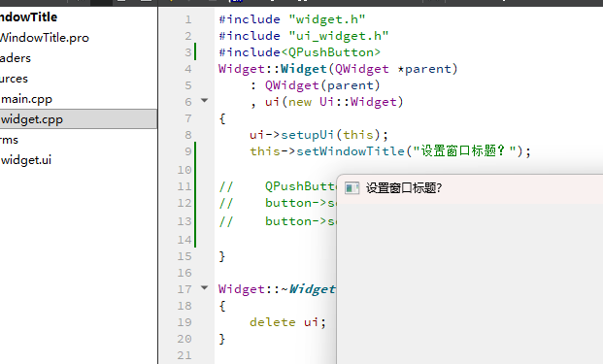Viewport: 603px width, 364px height.
Task: Click line number 15 in the gutter
Action: (x=184, y=256)
